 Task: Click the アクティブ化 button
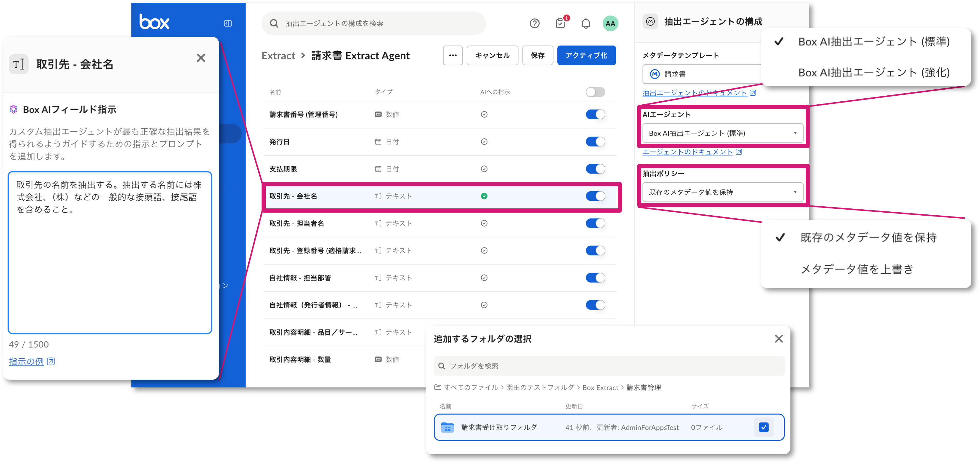pyautogui.click(x=586, y=55)
